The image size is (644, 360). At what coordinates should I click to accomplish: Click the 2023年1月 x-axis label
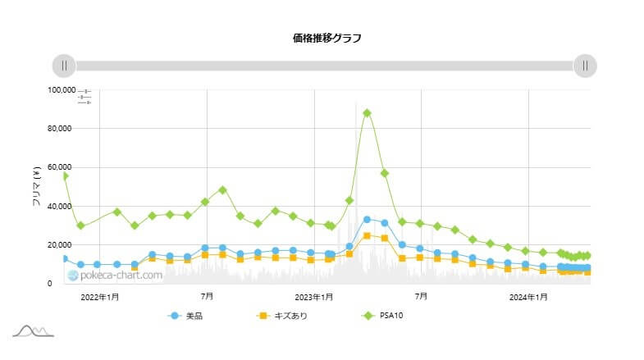[314, 296]
